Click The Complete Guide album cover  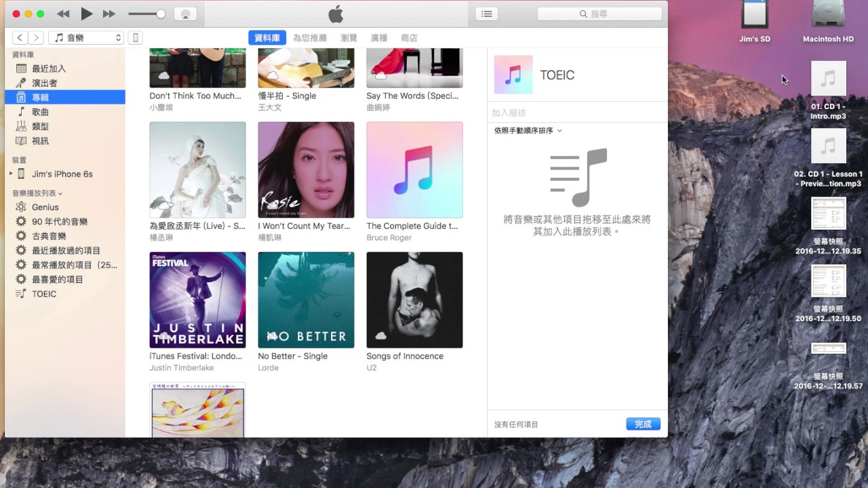(414, 169)
